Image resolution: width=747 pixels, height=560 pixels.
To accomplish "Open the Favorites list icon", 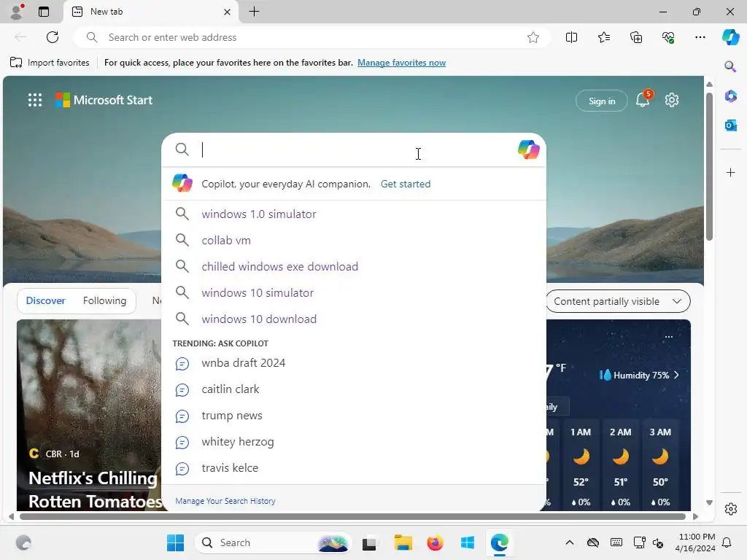I will pyautogui.click(x=603, y=37).
